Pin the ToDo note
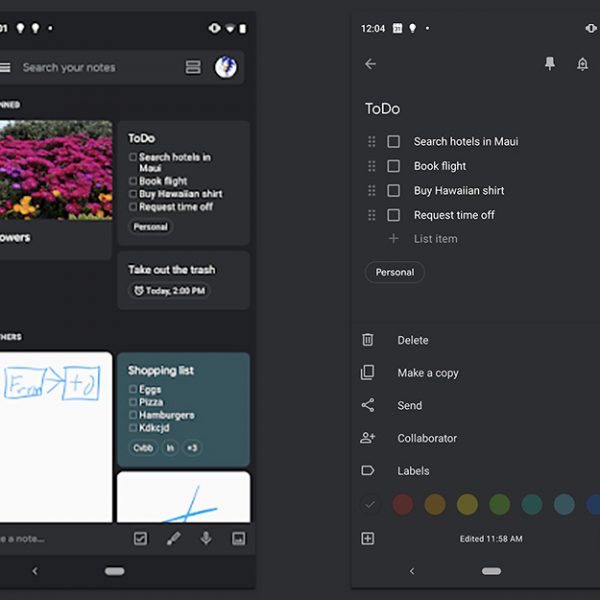This screenshot has width=600, height=600. [549, 64]
